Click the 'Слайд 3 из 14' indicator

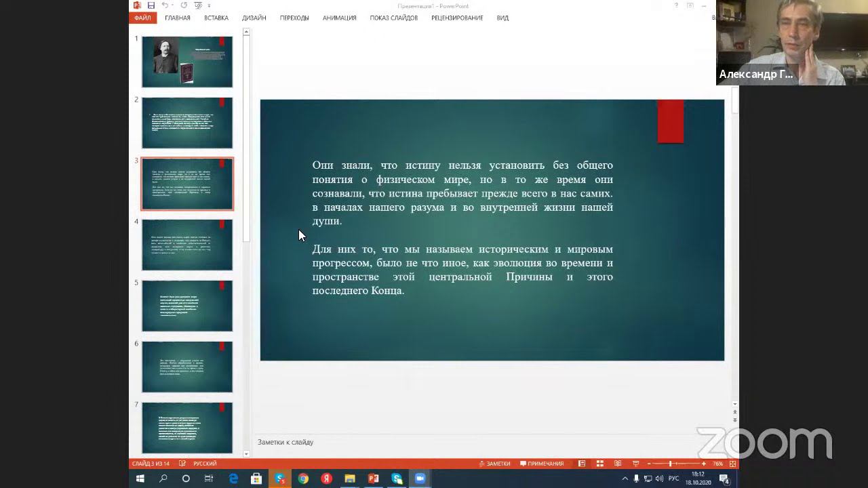tap(151, 464)
